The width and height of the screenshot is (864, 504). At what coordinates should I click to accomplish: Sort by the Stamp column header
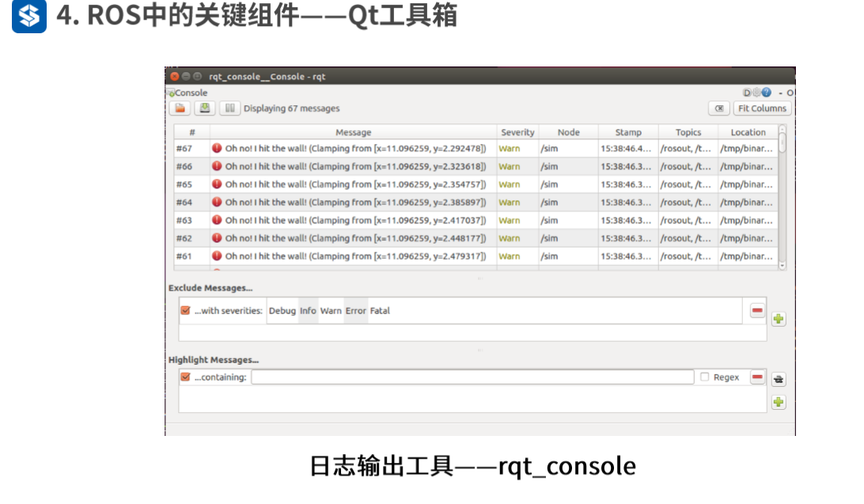click(628, 132)
